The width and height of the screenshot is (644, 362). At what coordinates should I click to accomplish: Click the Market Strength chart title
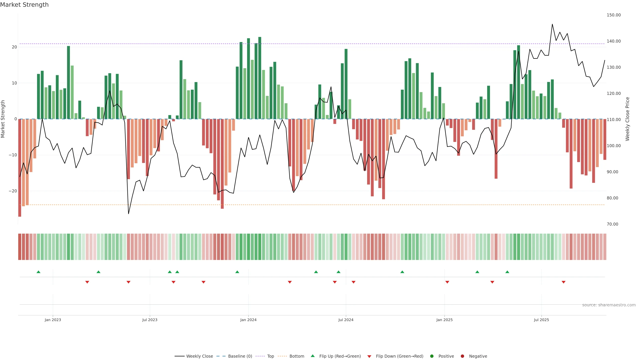(x=24, y=5)
